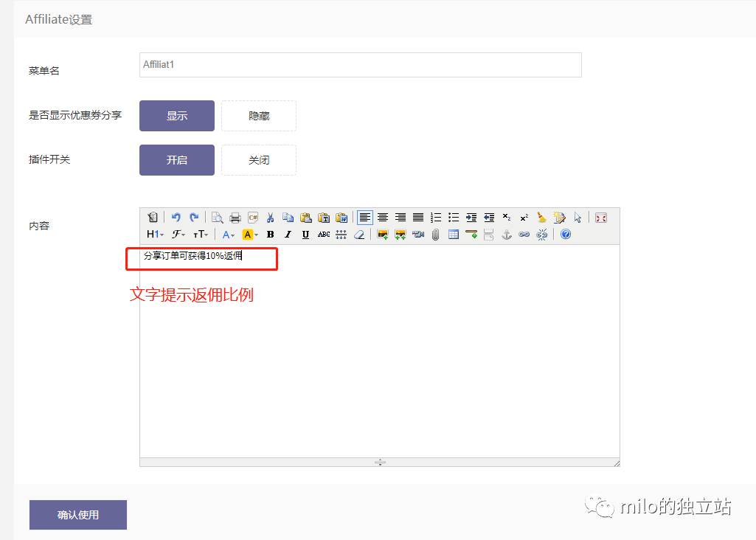Screen dimensions: 756x540
Task: Open the editor help about icon
Action: click(x=566, y=235)
